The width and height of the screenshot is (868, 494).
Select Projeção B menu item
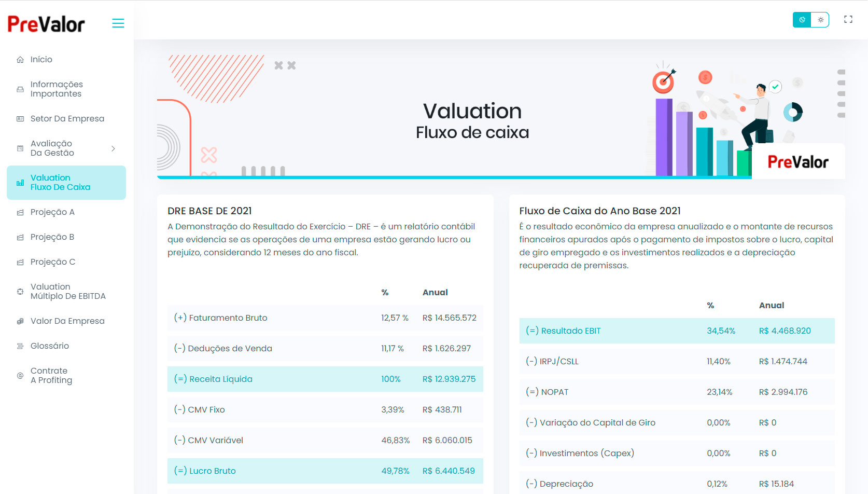point(52,237)
